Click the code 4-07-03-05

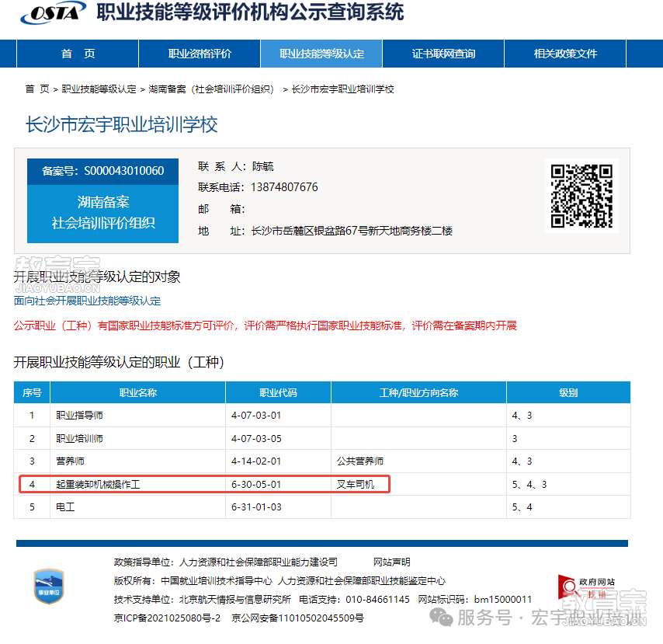point(256,439)
